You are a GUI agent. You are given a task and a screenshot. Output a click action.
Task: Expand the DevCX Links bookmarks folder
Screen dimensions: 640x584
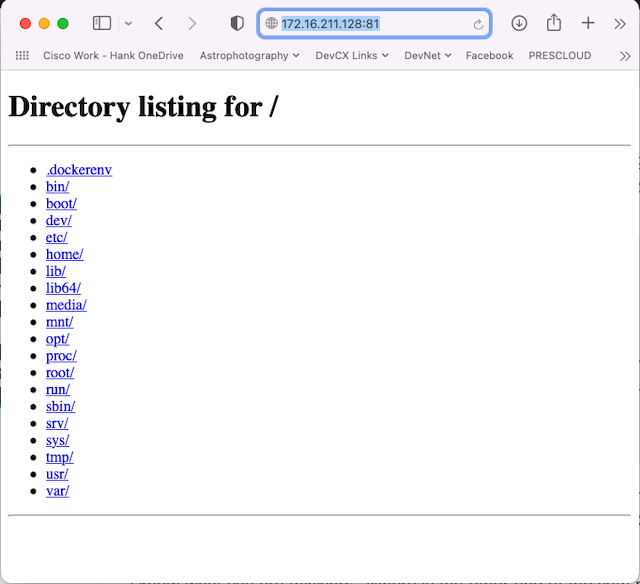click(352, 56)
